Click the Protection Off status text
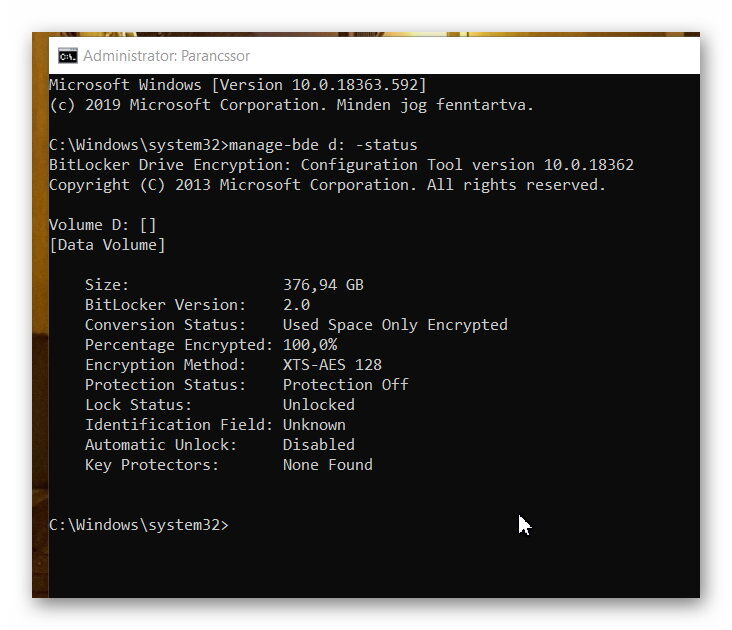 pos(345,385)
